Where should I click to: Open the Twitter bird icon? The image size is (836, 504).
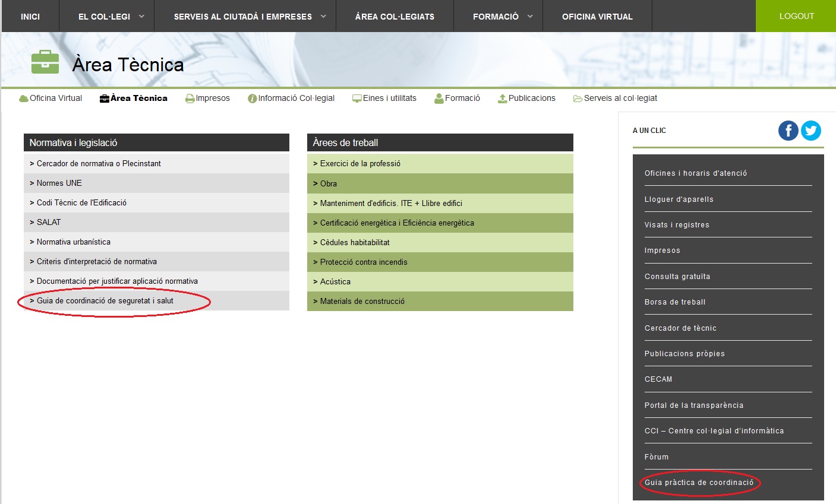point(811,131)
